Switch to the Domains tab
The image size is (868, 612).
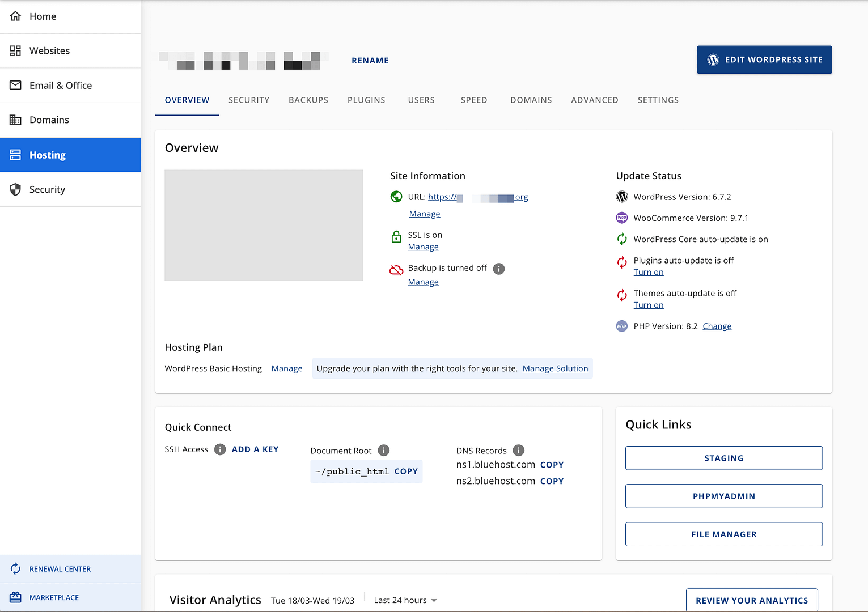coord(531,100)
